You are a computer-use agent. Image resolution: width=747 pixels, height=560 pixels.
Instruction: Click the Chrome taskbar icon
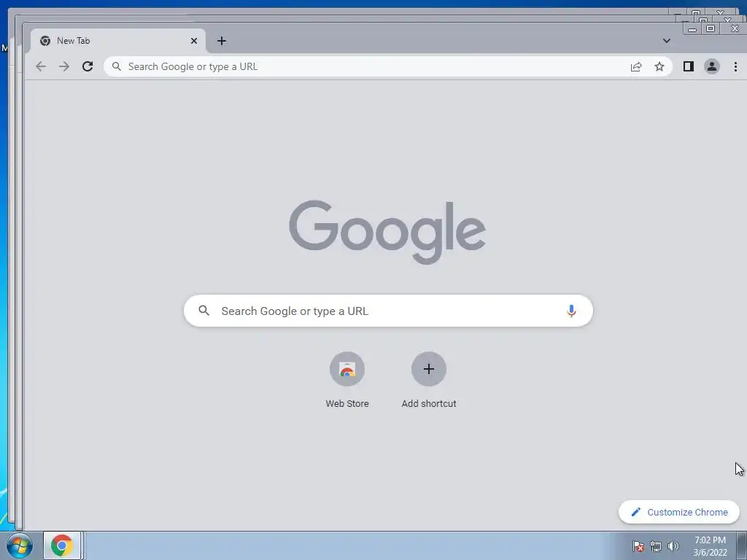pyautogui.click(x=62, y=545)
